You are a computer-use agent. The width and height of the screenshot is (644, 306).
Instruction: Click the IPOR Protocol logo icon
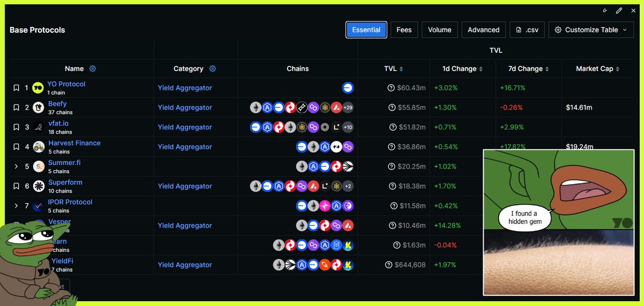[x=38, y=206]
